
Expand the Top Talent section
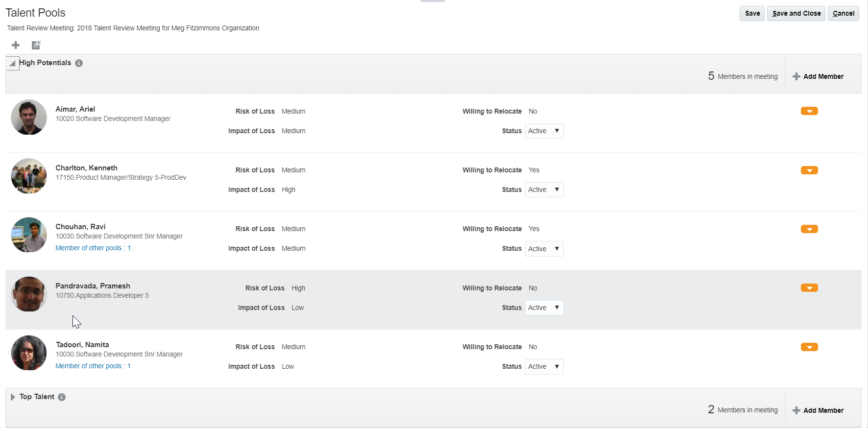13,397
